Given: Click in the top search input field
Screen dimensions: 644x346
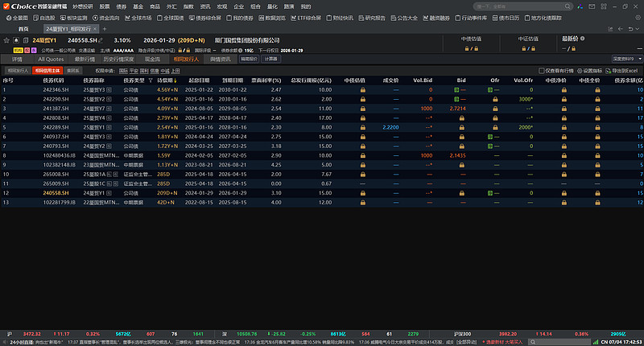Looking at the screenshot, I should 519,6.
